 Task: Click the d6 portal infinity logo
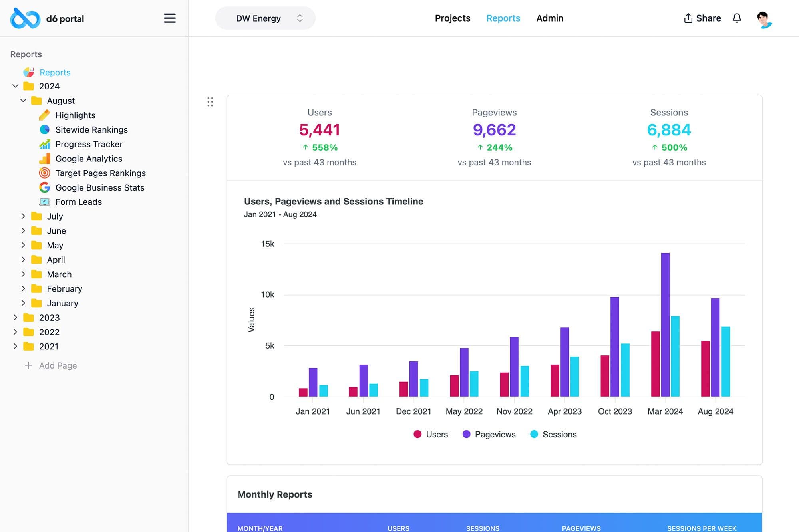tap(25, 18)
